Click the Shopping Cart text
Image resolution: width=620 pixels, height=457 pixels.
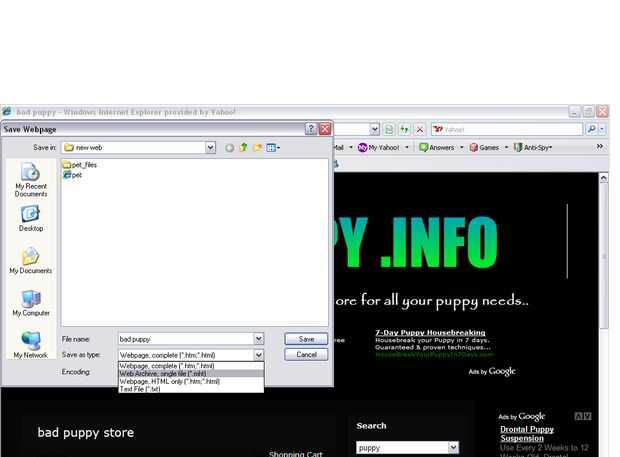point(295,454)
